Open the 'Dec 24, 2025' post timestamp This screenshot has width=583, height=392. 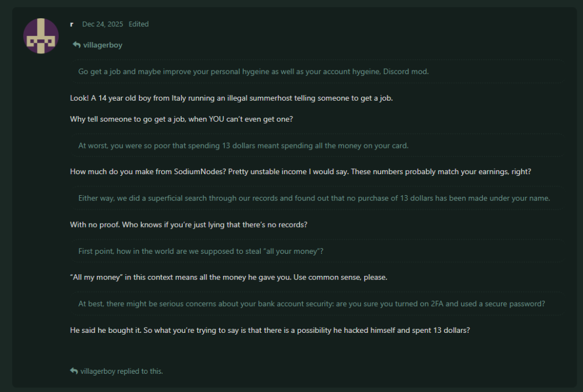point(102,24)
